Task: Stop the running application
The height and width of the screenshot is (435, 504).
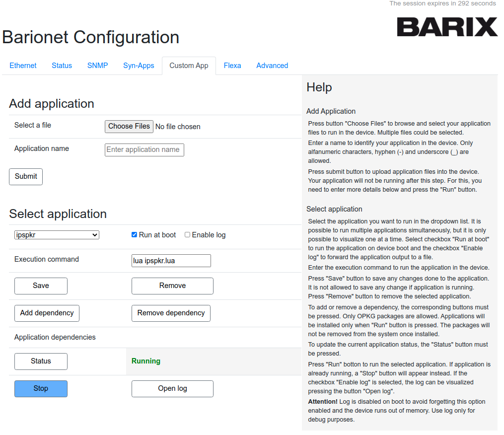Action: (x=41, y=388)
